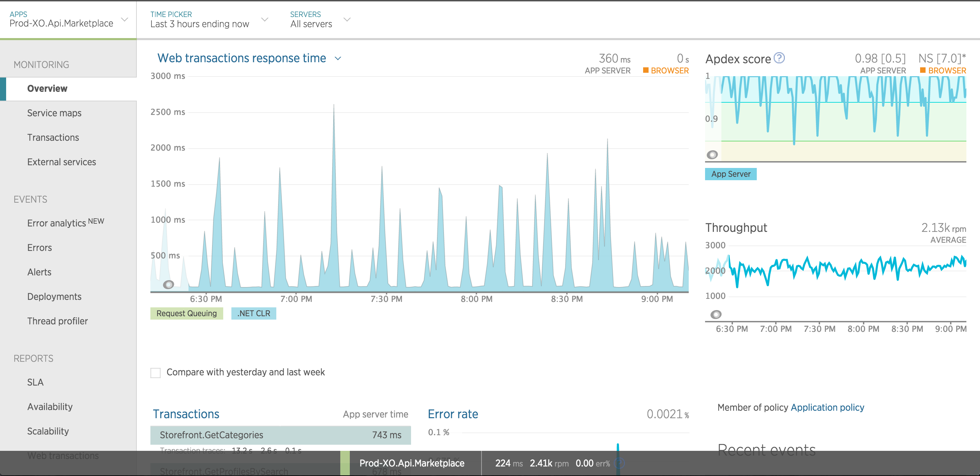The image size is (980, 476).
Task: Expand Web transactions response time chart menu
Action: (x=338, y=58)
